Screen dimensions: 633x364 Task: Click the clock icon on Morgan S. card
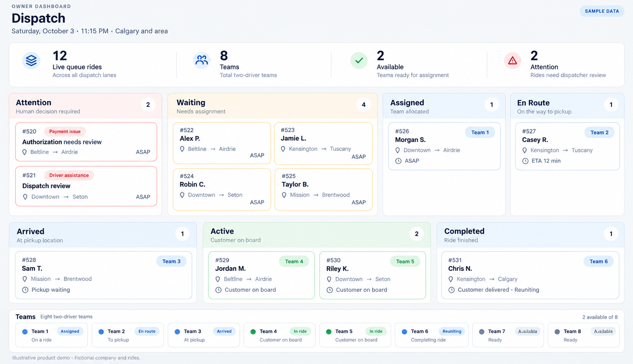[x=398, y=161]
